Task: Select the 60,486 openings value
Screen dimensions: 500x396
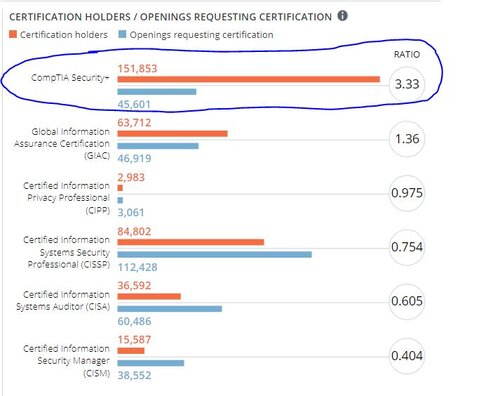Action: (134, 321)
